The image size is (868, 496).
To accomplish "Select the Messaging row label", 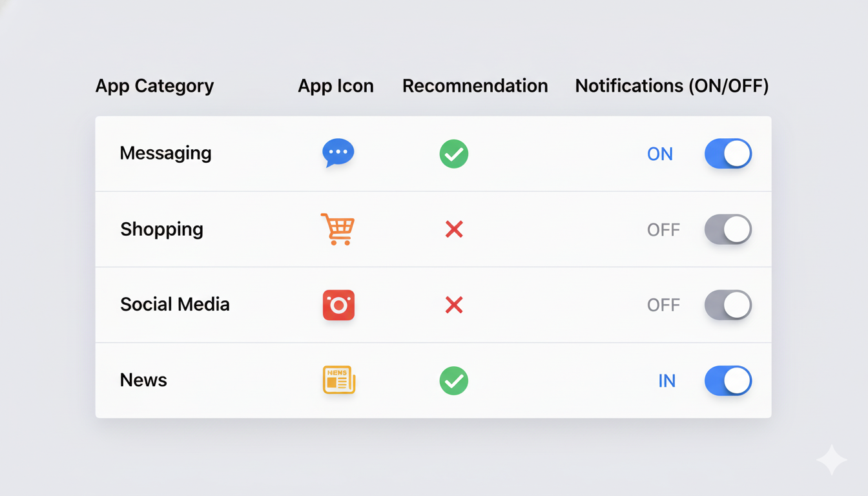I will click(x=165, y=153).
